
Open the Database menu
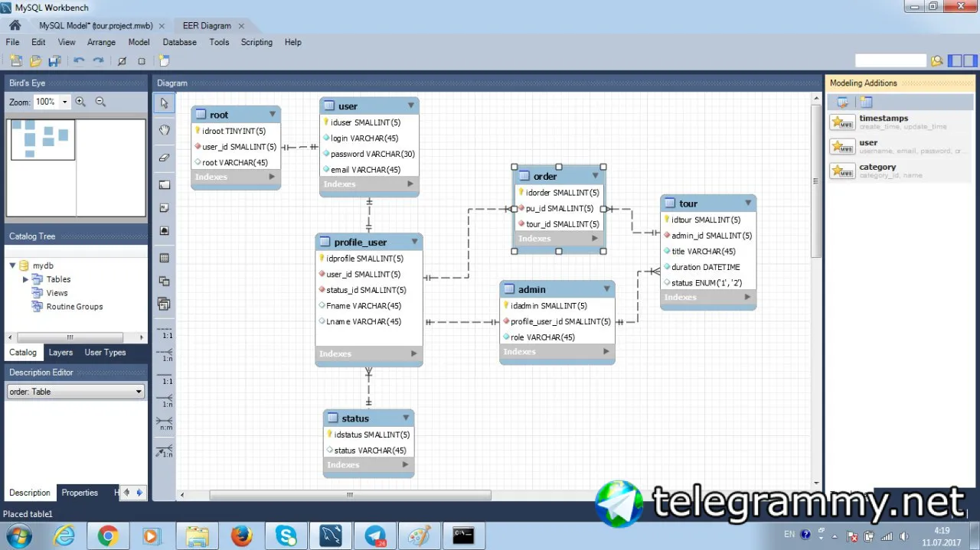(179, 42)
